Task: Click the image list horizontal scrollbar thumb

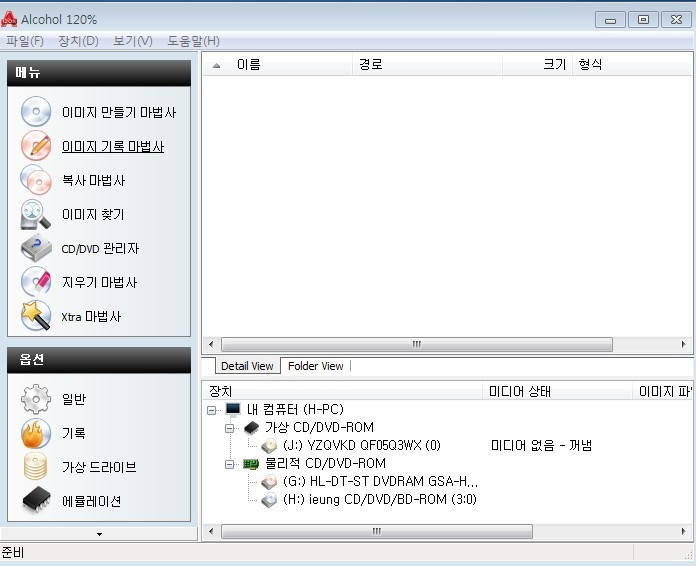Action: pyautogui.click(x=417, y=344)
